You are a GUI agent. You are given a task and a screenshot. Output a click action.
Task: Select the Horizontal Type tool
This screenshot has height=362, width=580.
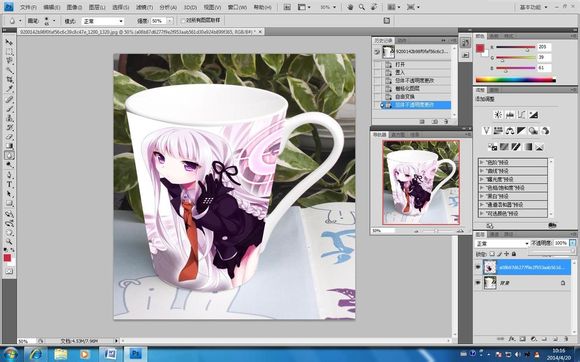coord(9,184)
